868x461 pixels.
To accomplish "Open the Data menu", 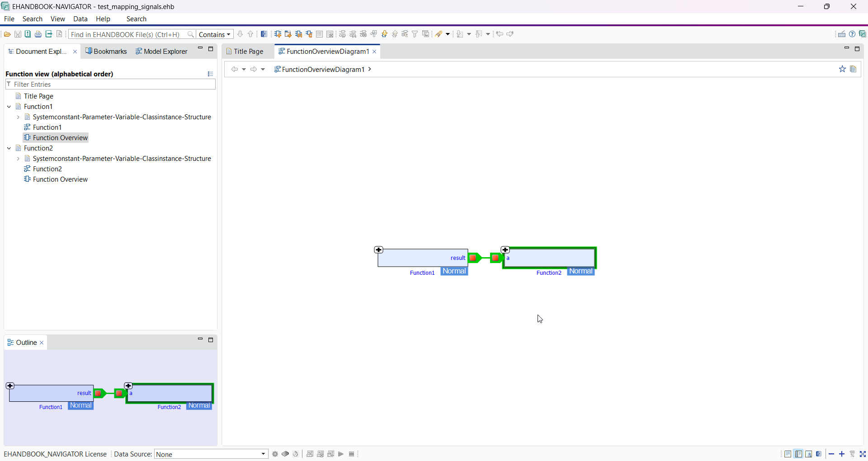I will (80, 19).
